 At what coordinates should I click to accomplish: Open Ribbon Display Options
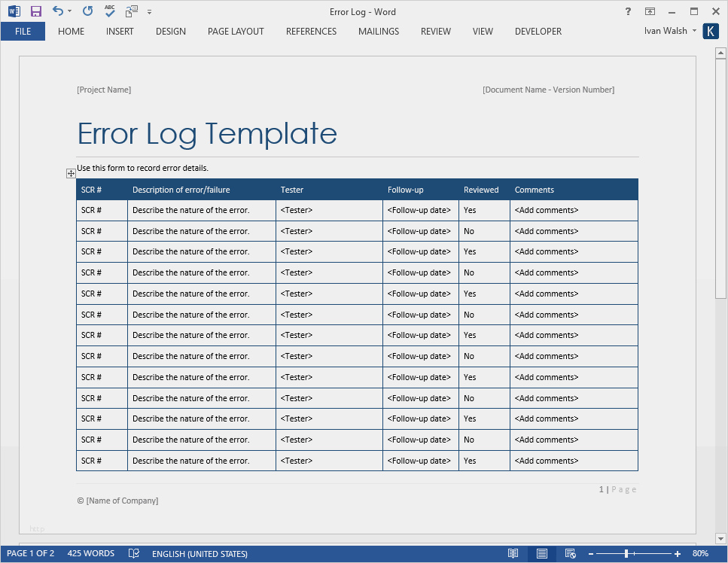pos(650,11)
